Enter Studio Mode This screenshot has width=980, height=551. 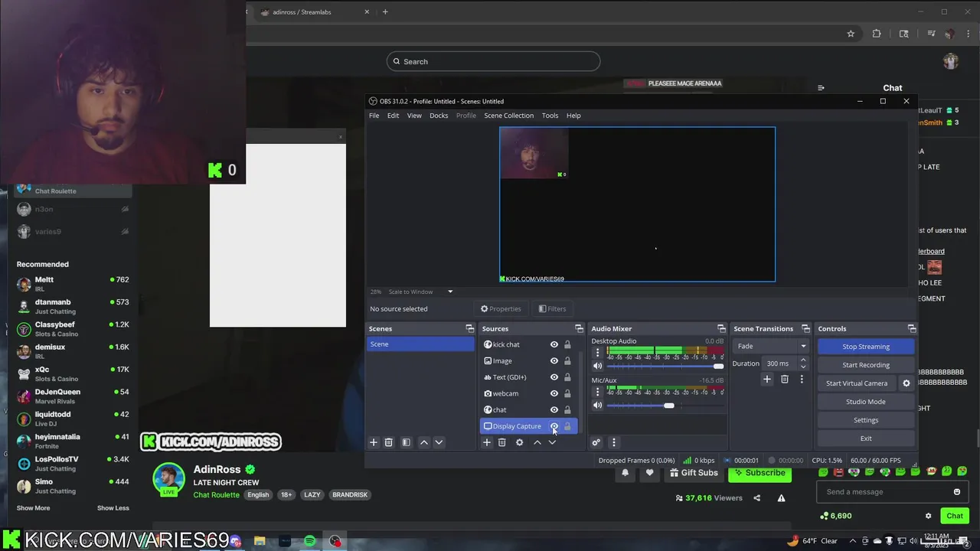[x=866, y=402]
